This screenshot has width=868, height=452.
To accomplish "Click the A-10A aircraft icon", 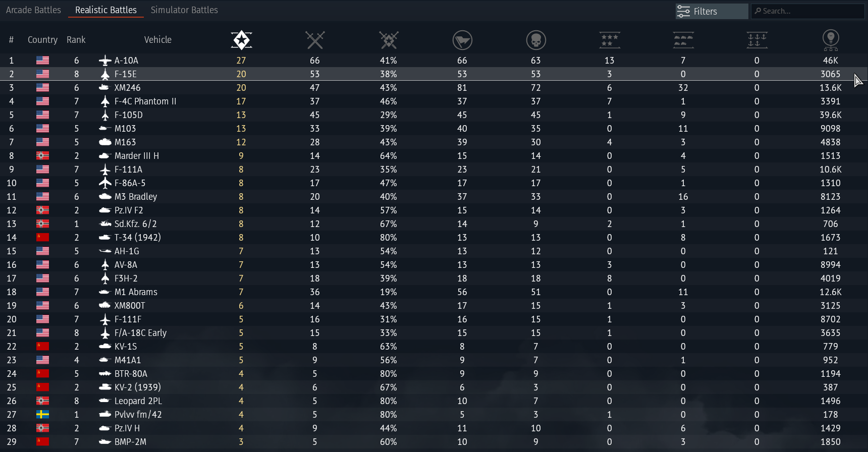I will pyautogui.click(x=105, y=61).
